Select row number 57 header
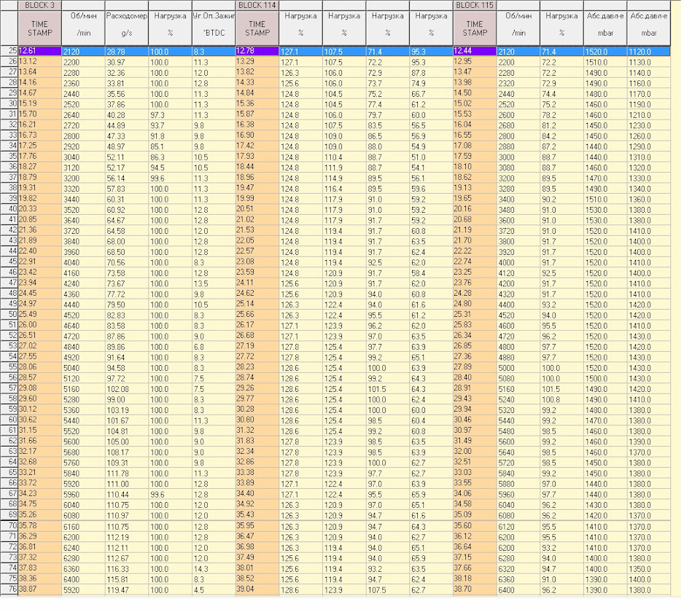700x612 pixels. [x=9, y=388]
